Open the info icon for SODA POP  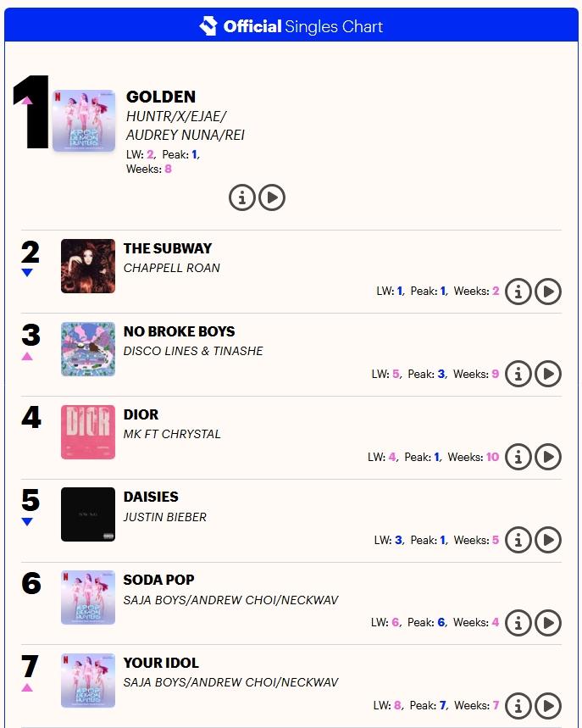click(x=518, y=622)
